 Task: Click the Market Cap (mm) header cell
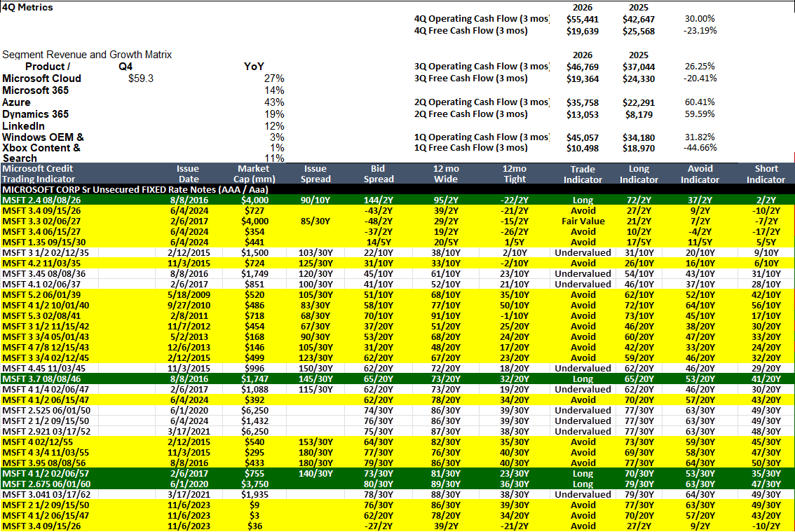coord(254,174)
